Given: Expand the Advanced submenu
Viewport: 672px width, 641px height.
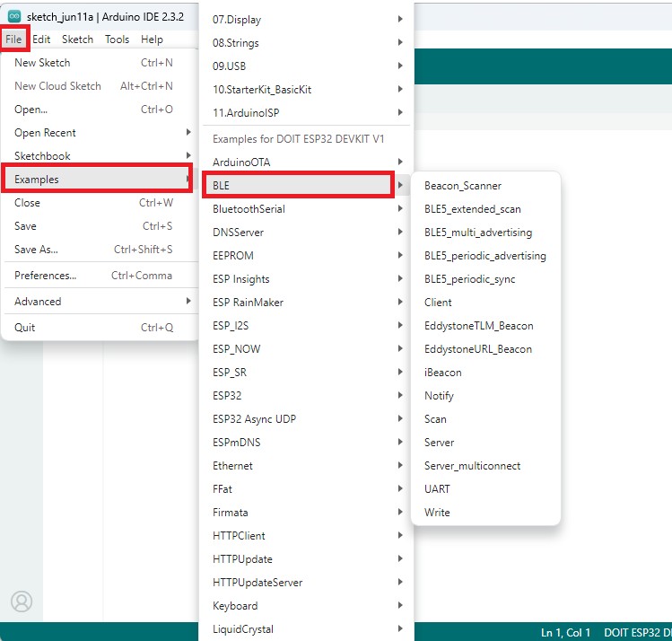Looking at the screenshot, I should tap(38, 302).
